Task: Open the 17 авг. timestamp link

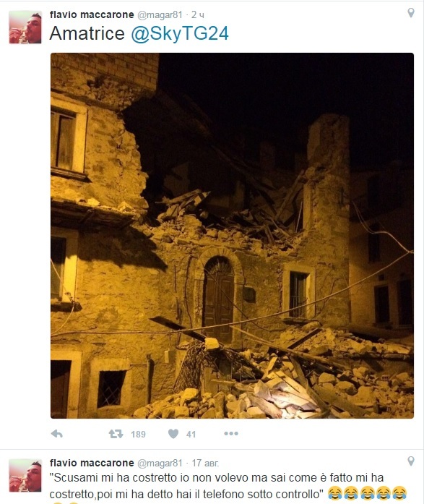Action: click(x=205, y=464)
